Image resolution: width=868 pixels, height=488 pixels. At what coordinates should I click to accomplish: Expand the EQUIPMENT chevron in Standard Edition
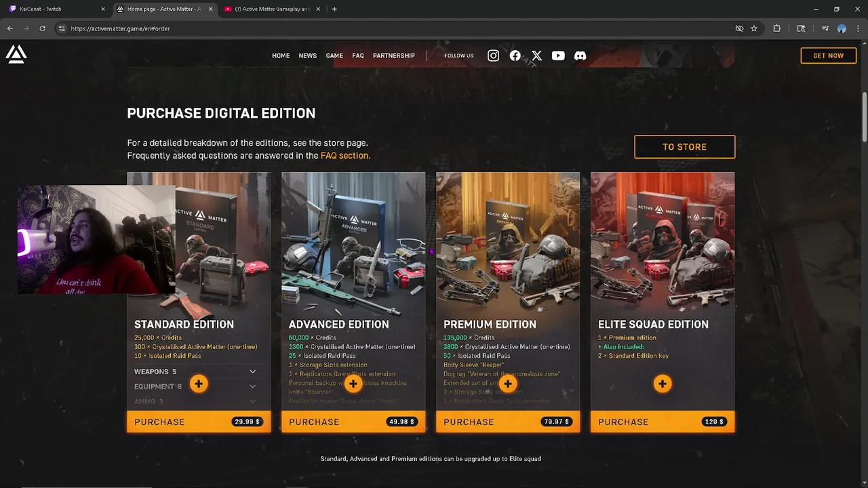coord(252,386)
